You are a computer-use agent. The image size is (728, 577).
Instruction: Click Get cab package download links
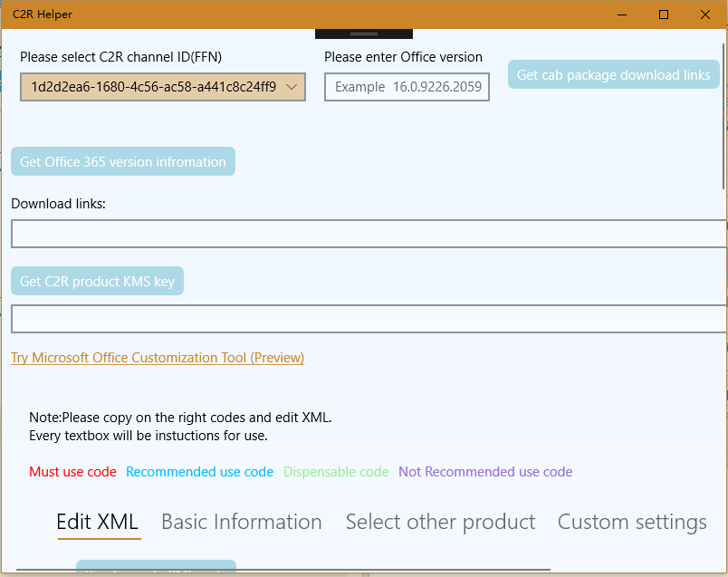pos(613,75)
